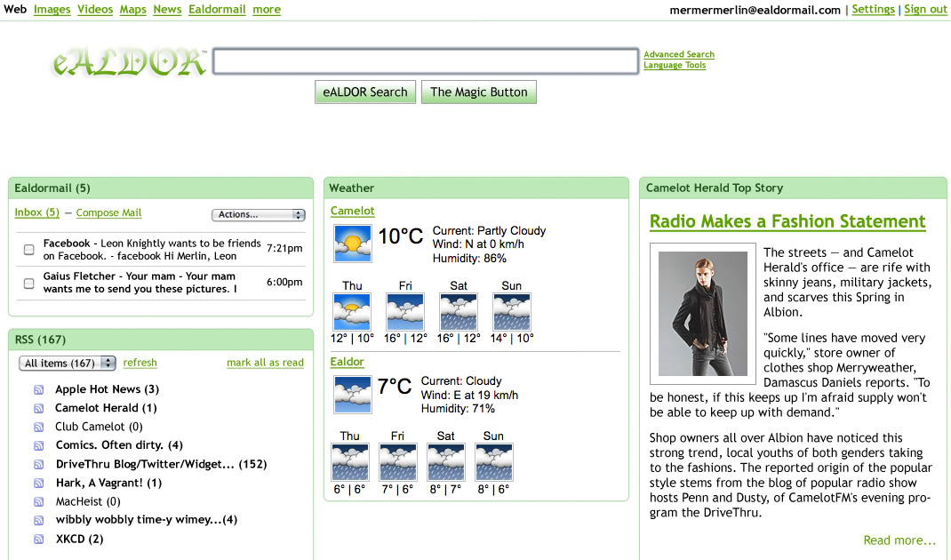The image size is (951, 560).
Task: Open the wibbly wobbly time-y wimey...(4) feed
Action: tap(146, 520)
